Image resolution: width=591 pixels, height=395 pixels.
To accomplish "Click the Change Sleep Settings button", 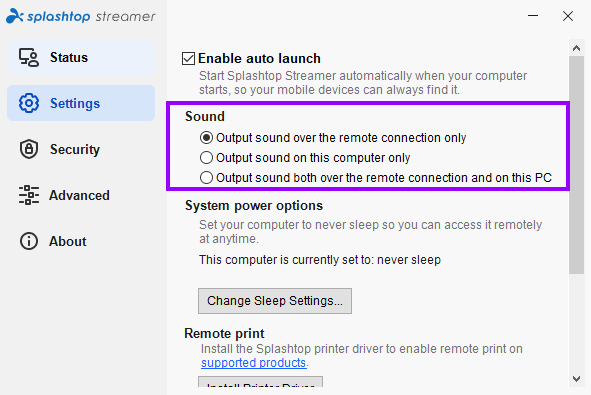I will tap(275, 301).
